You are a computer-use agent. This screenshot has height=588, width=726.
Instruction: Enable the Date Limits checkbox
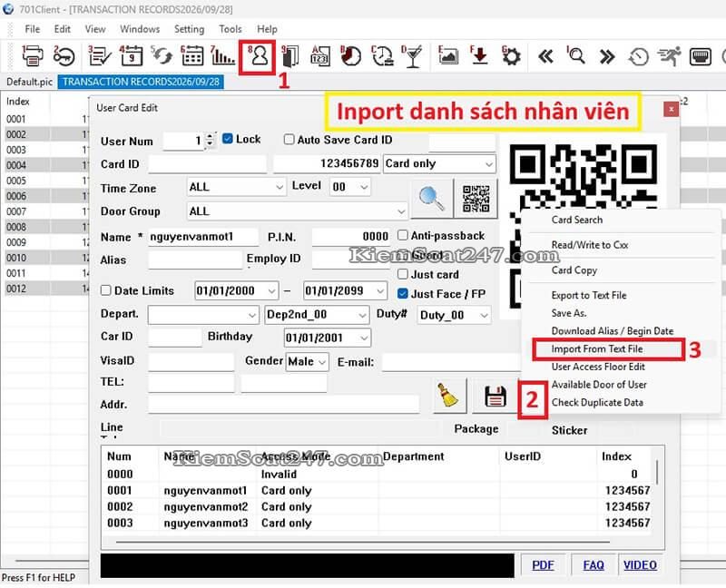pos(105,290)
